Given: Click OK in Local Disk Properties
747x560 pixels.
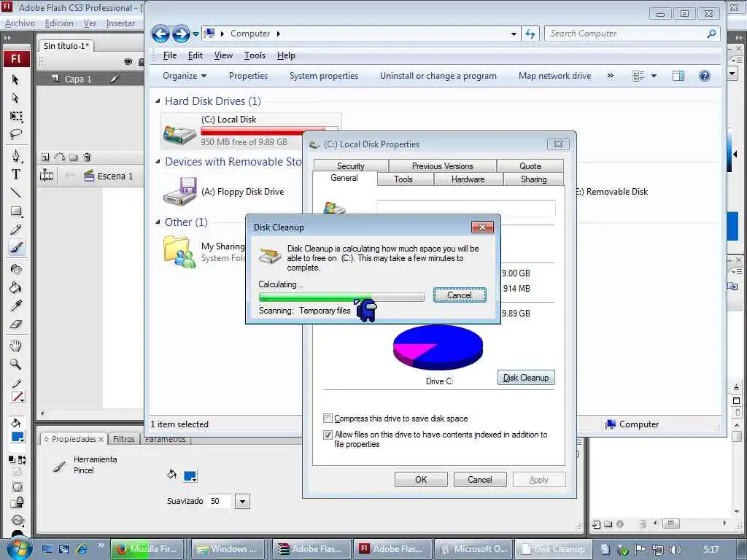Looking at the screenshot, I should click(421, 480).
